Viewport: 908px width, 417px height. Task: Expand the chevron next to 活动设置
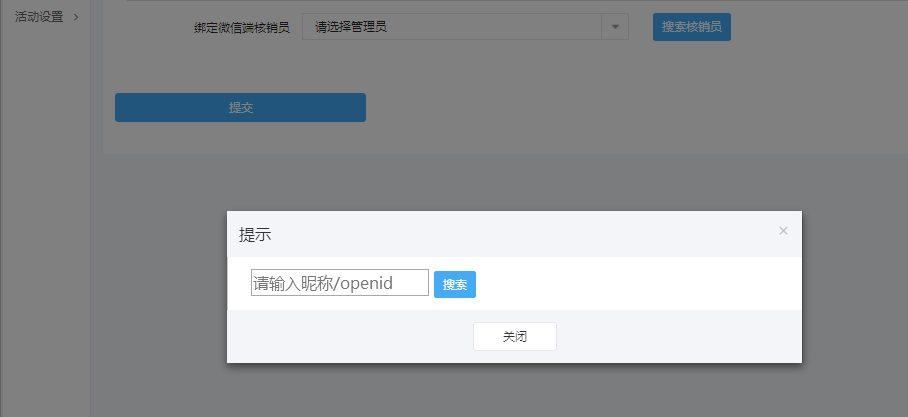76,17
